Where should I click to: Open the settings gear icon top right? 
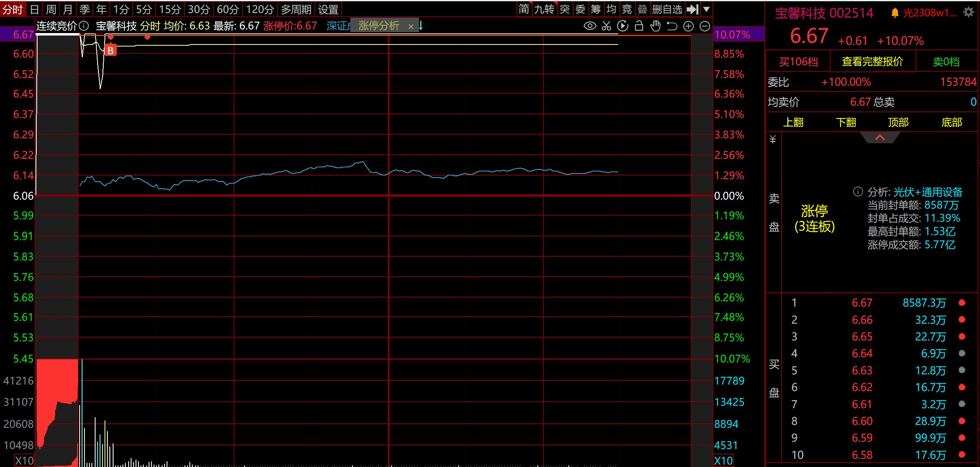pos(969,13)
